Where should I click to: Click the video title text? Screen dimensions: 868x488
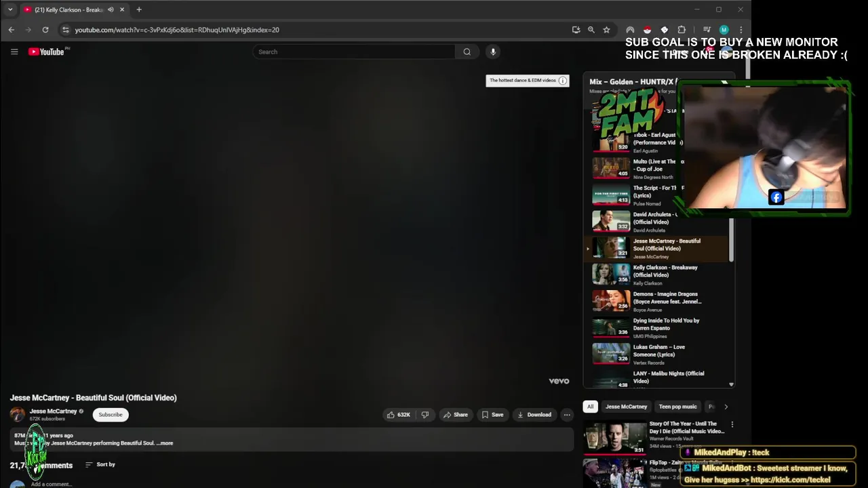93,398
